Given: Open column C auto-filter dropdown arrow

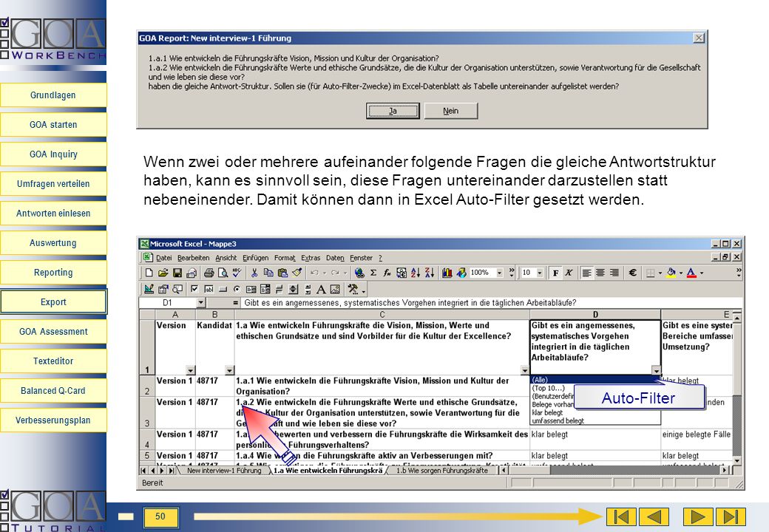Looking at the screenshot, I should (525, 370).
